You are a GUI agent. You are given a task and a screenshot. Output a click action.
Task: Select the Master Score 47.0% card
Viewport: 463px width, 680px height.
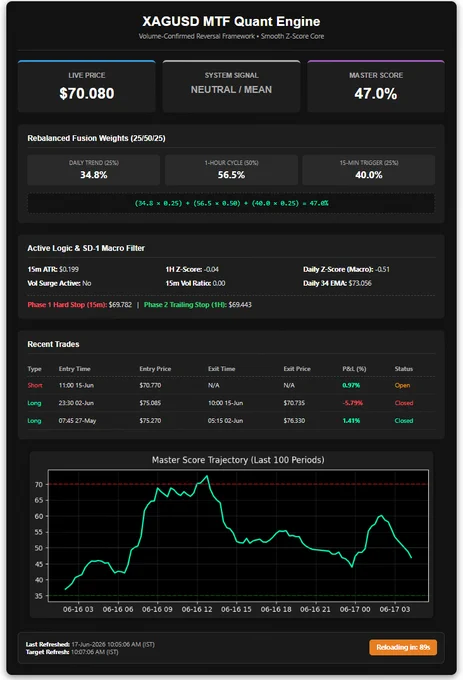coord(376,86)
